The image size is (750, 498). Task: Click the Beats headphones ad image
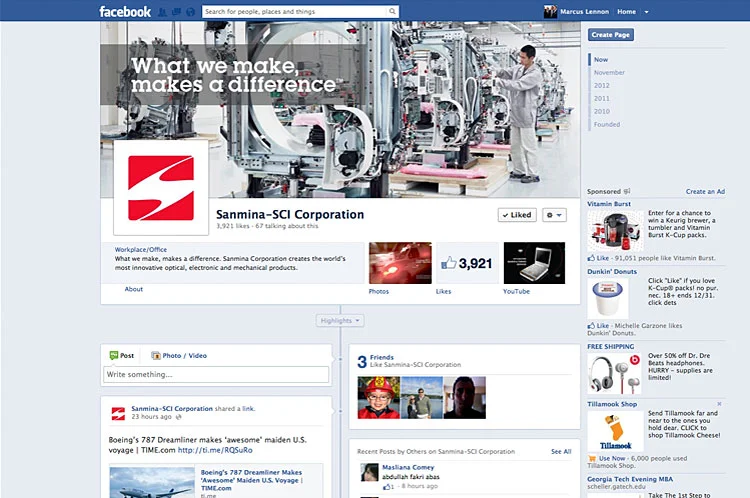615,374
